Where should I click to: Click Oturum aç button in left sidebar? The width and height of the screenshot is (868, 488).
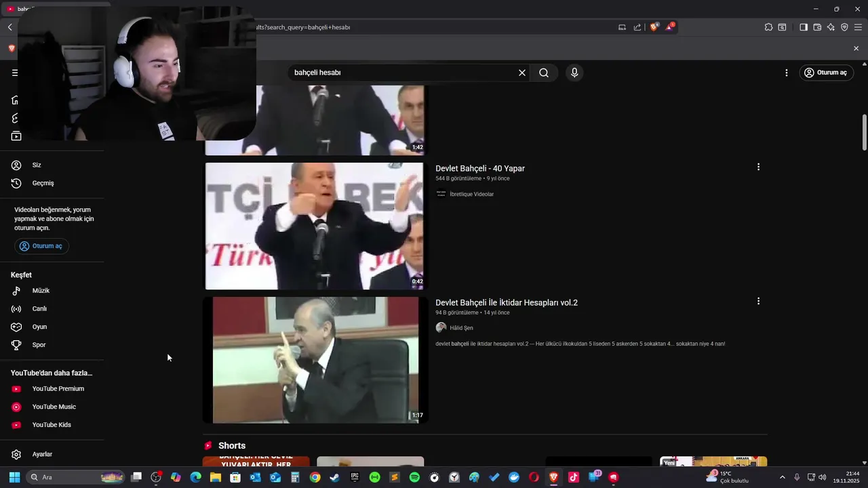point(41,246)
